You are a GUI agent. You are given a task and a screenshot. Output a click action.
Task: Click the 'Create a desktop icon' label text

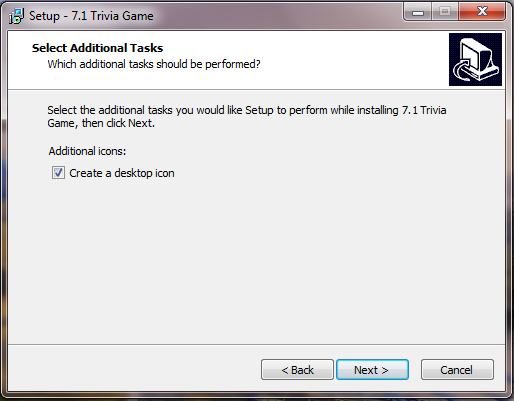[x=122, y=173]
